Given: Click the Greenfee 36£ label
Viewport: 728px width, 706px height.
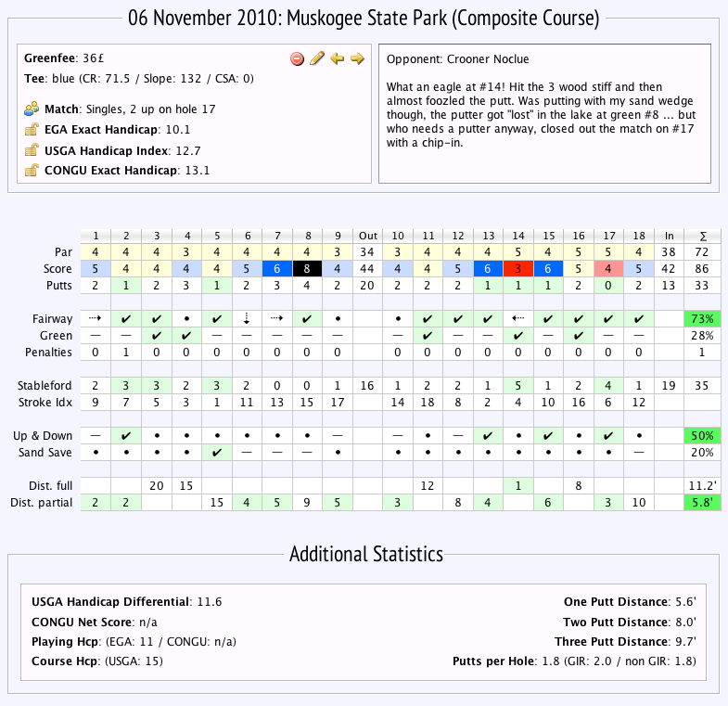Looking at the screenshot, I should click(64, 58).
